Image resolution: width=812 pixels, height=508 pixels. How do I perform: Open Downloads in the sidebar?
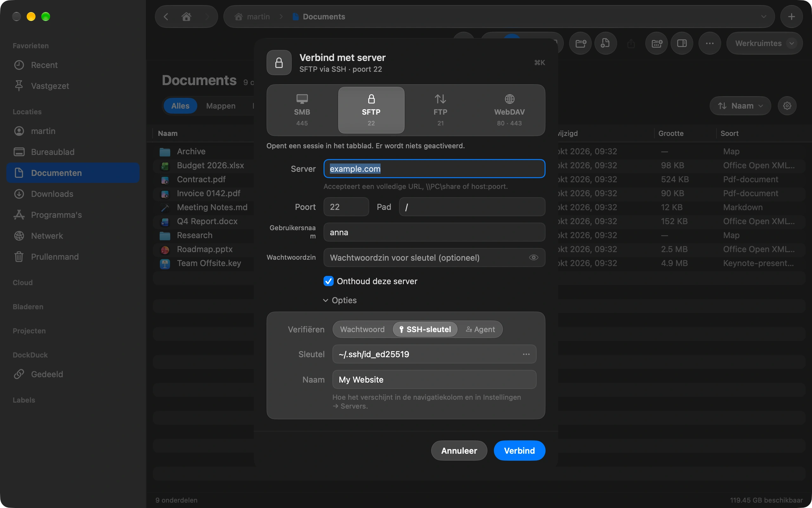73,194
